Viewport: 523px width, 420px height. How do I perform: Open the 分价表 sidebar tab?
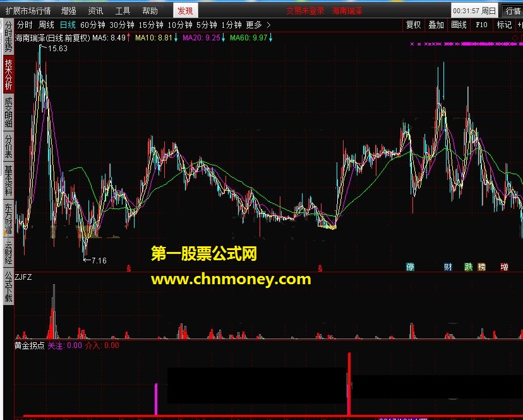tap(8, 146)
